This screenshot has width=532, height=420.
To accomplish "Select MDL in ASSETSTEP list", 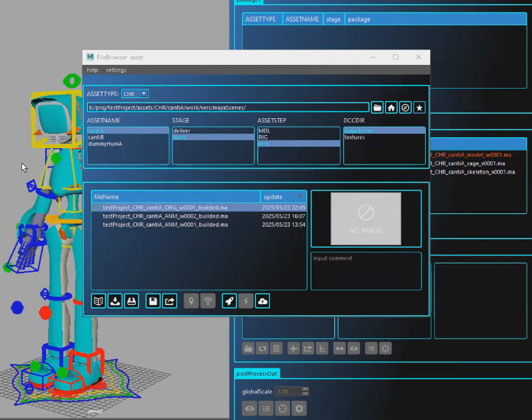I will (299, 131).
